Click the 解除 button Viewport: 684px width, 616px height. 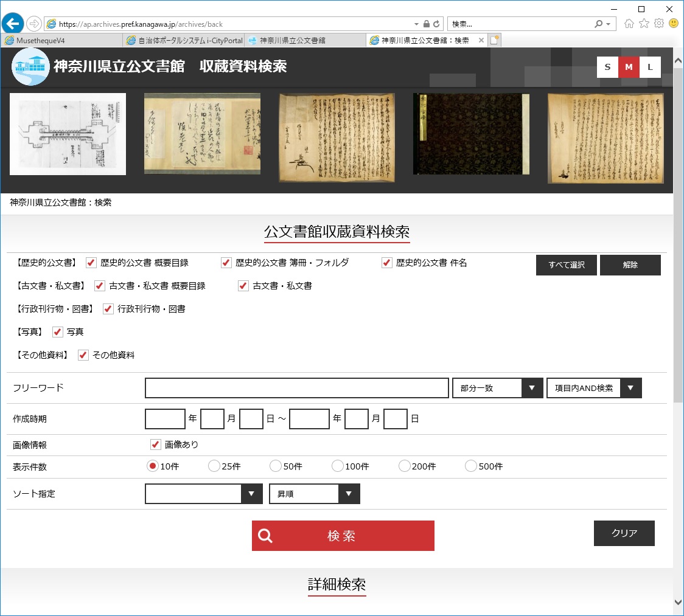630,265
